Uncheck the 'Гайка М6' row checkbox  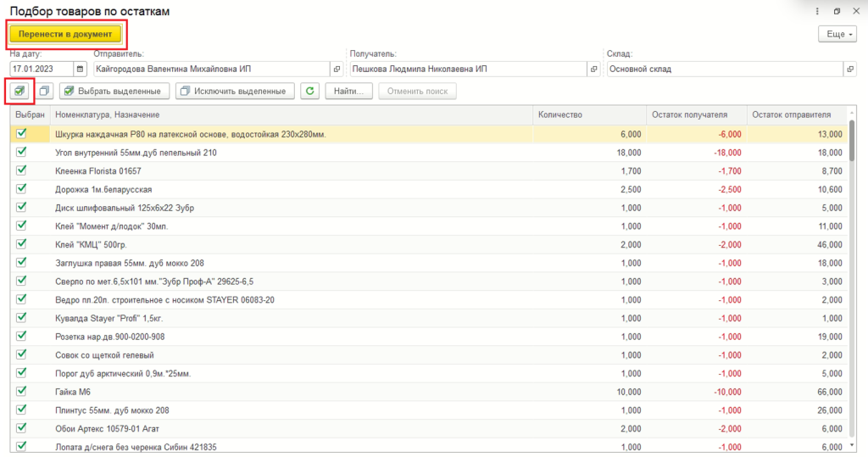[x=21, y=391]
